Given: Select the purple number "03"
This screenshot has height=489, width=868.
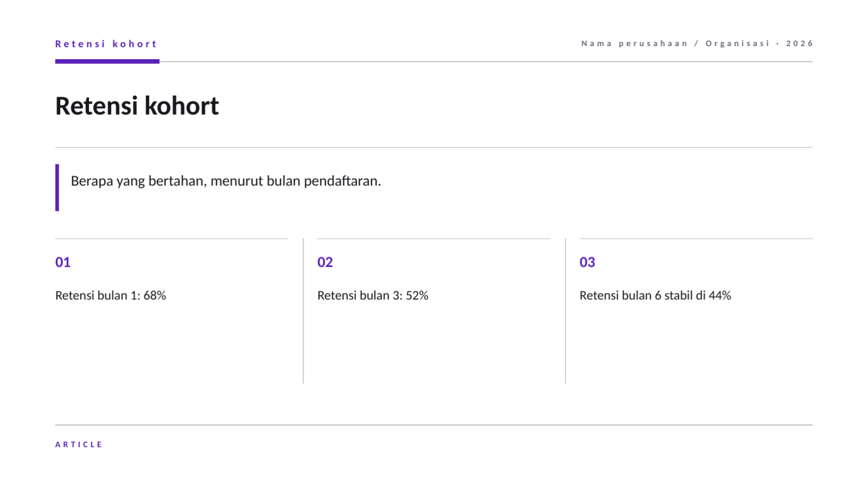Looking at the screenshot, I should pos(587,262).
